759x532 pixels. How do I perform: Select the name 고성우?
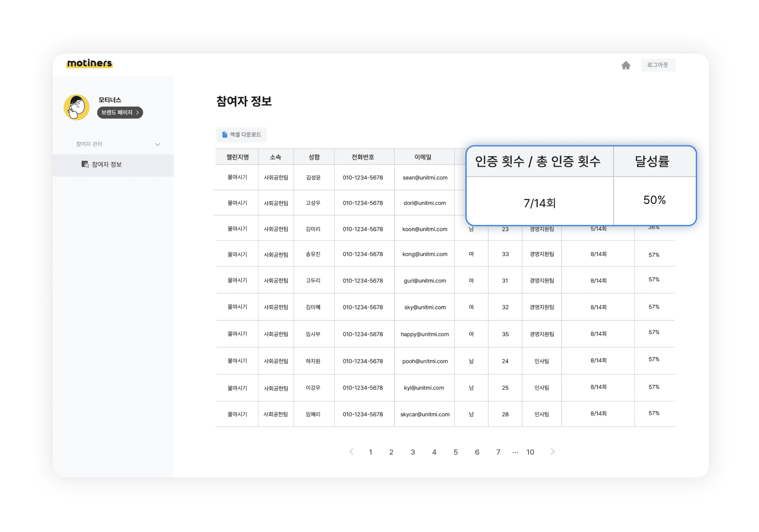313,203
